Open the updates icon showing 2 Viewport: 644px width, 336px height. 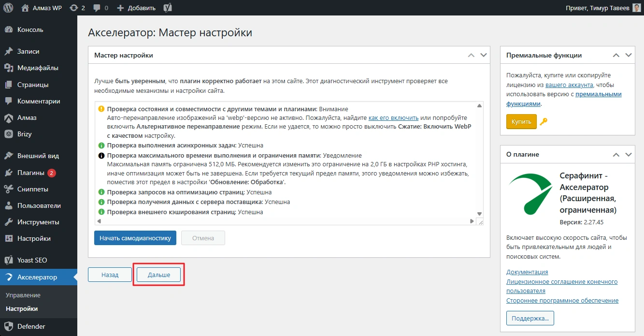(77, 8)
